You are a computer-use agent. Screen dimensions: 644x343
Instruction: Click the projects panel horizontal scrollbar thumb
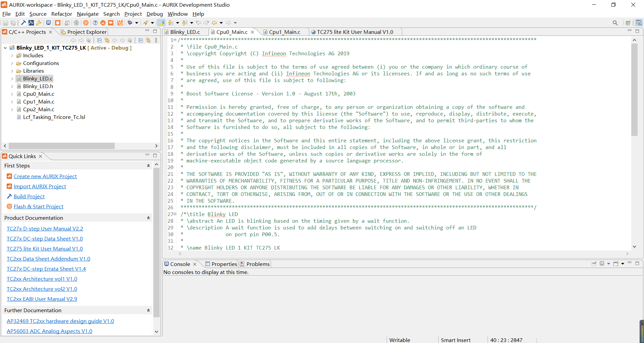click(62, 146)
